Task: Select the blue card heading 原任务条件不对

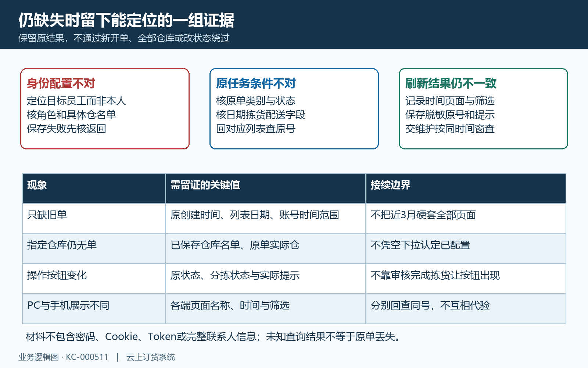Action: 256,84
